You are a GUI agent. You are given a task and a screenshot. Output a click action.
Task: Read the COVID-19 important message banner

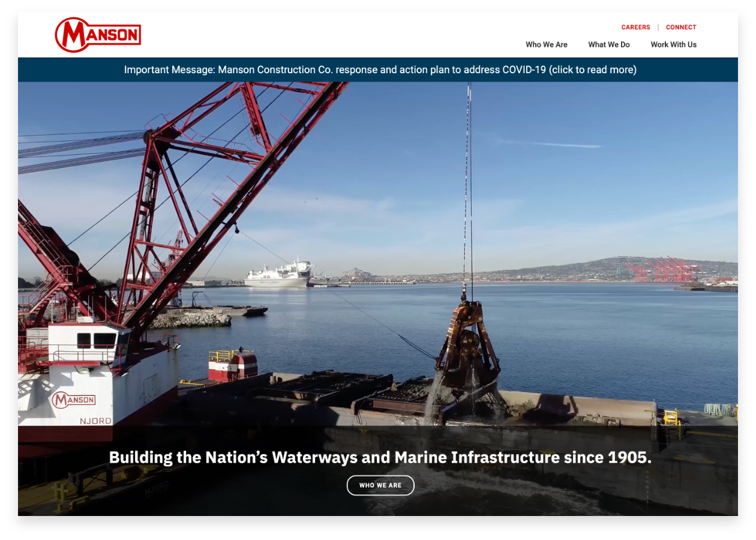[378, 70]
